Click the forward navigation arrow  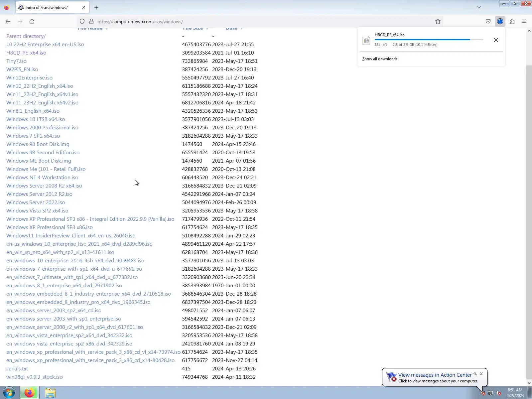pyautogui.click(x=20, y=22)
